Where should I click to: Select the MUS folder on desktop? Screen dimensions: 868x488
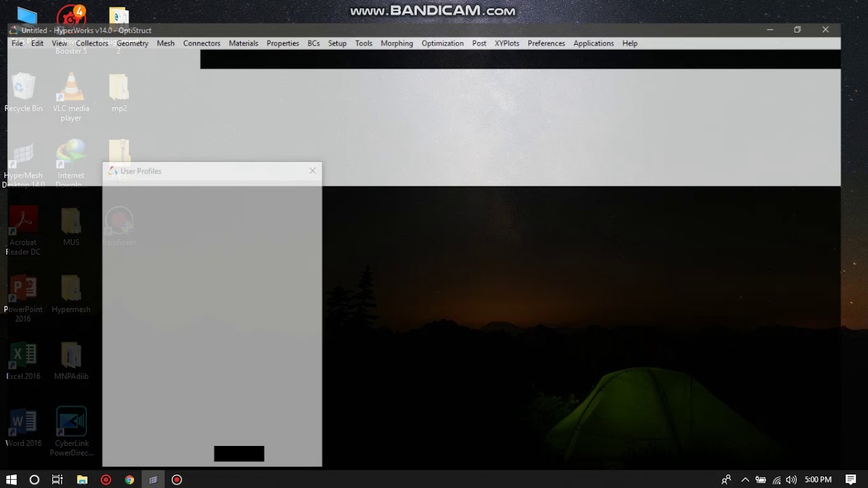click(71, 226)
